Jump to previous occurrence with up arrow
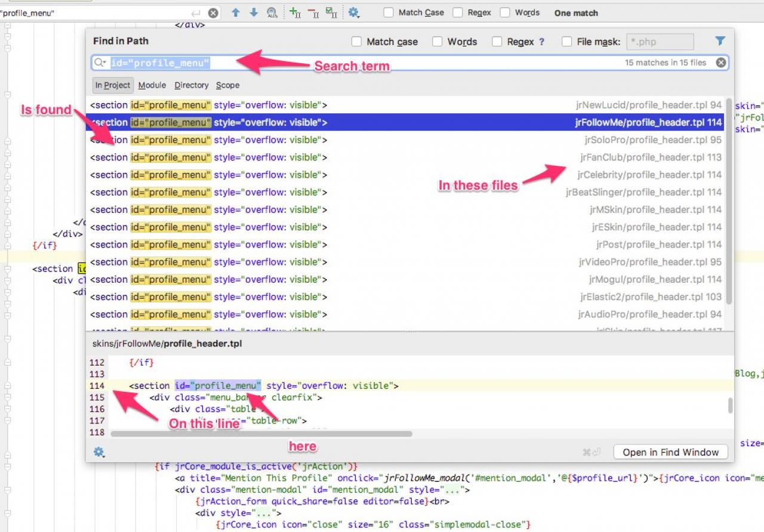 point(236,13)
